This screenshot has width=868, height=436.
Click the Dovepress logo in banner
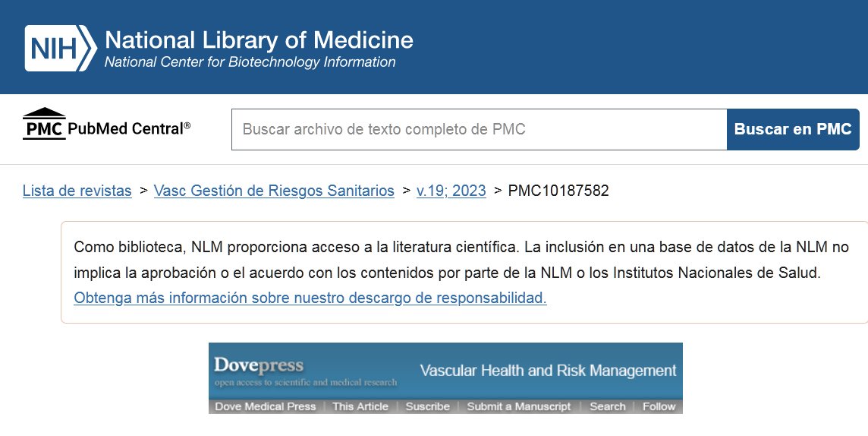pos(259,365)
